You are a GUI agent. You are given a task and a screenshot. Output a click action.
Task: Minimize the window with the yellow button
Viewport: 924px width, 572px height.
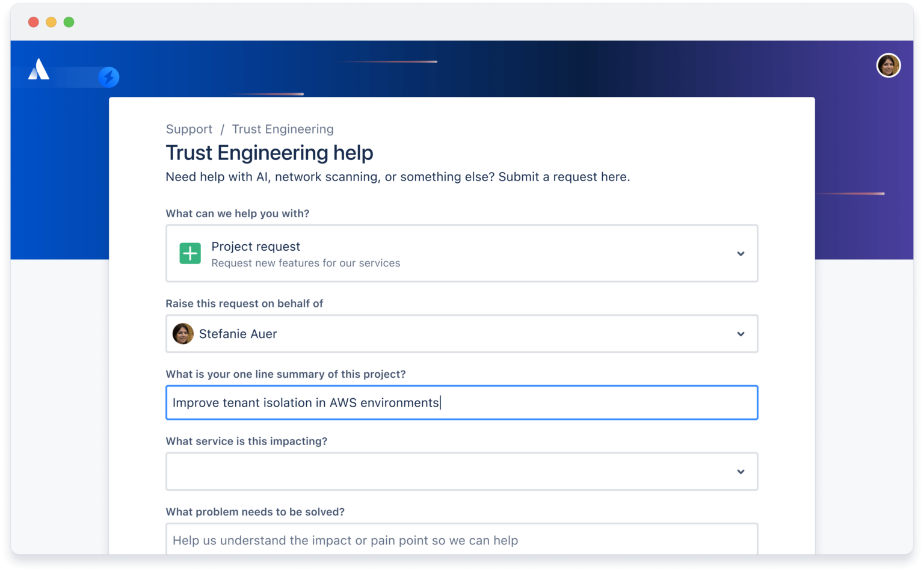point(51,22)
